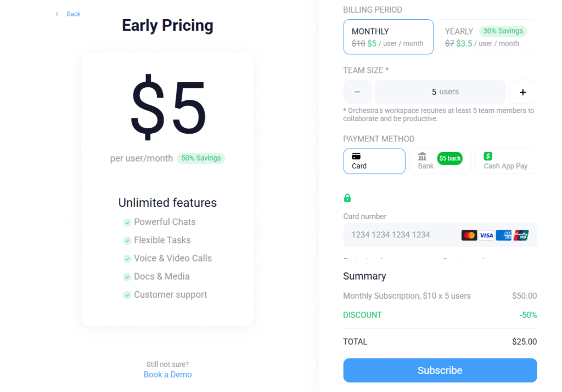Click the green lock security icon
The height and width of the screenshot is (392, 562).
coord(347,198)
